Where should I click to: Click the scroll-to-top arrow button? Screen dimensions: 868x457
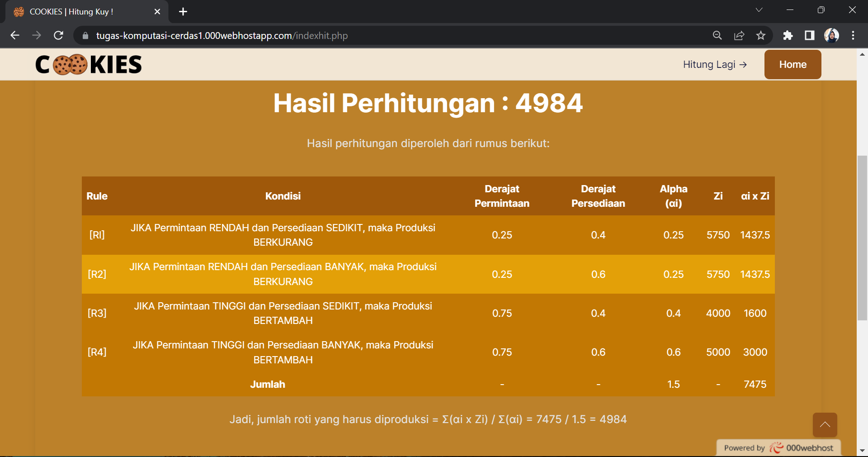pos(825,424)
